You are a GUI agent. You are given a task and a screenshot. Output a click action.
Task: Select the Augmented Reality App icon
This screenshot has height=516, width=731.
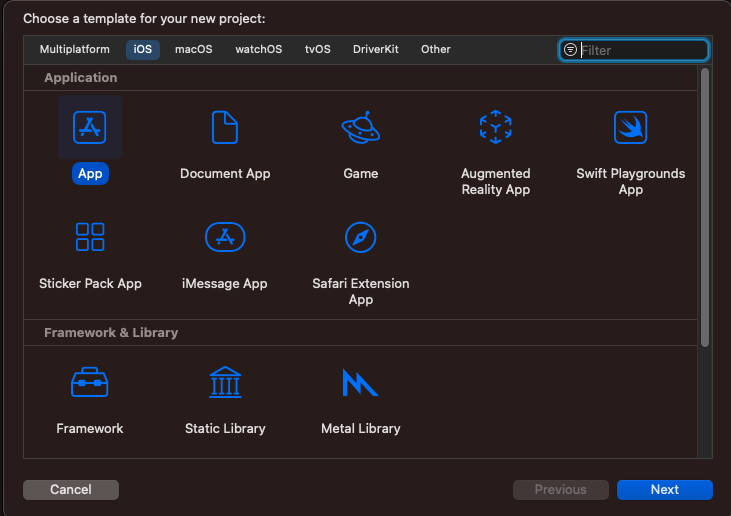tap(496, 127)
